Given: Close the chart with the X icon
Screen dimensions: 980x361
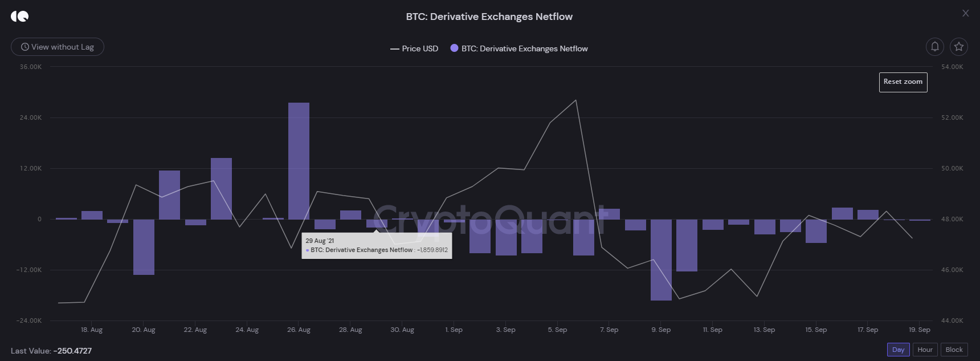Looking at the screenshot, I should click(x=965, y=13).
